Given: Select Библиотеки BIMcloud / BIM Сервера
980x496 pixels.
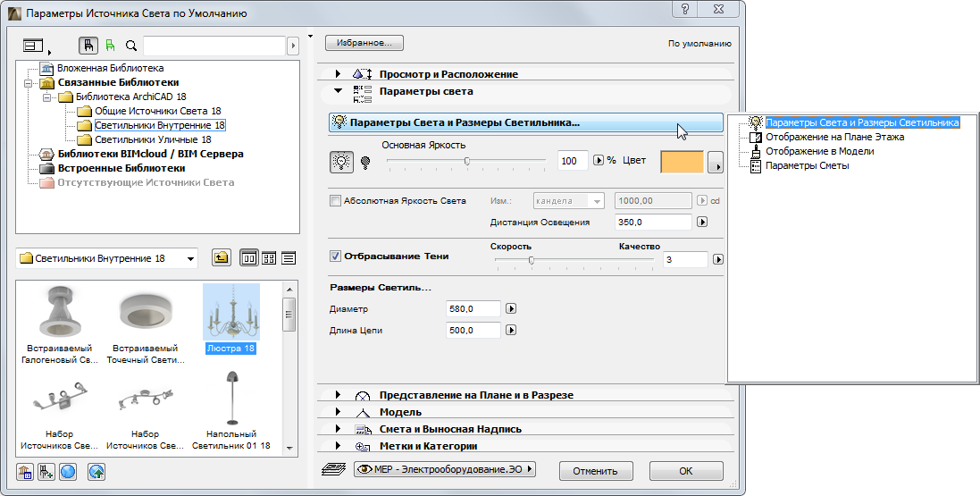Looking at the screenshot, I should coord(150,154).
